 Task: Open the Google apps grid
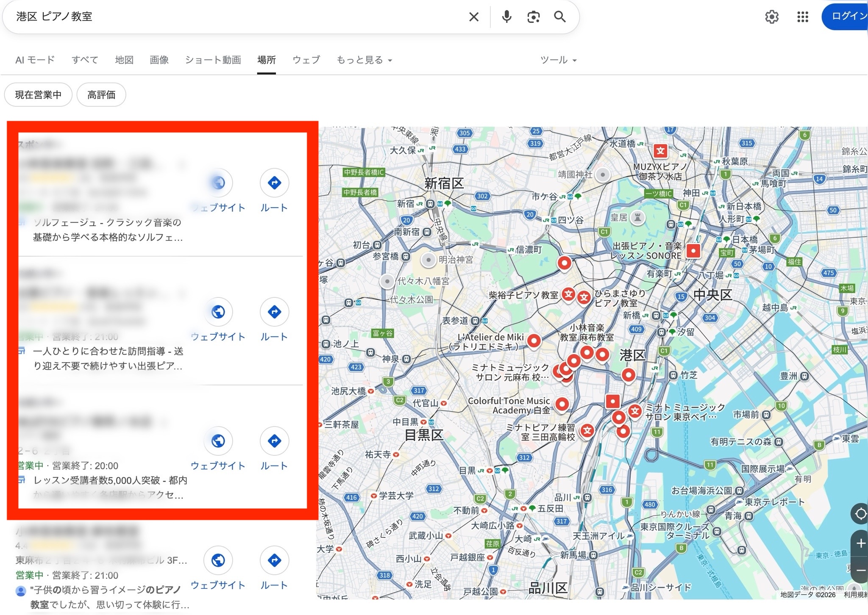(803, 17)
